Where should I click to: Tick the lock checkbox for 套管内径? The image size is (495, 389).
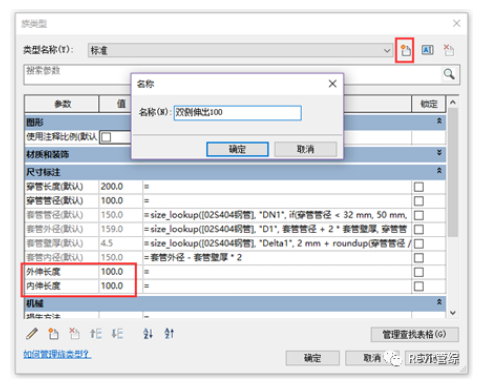click(x=419, y=258)
